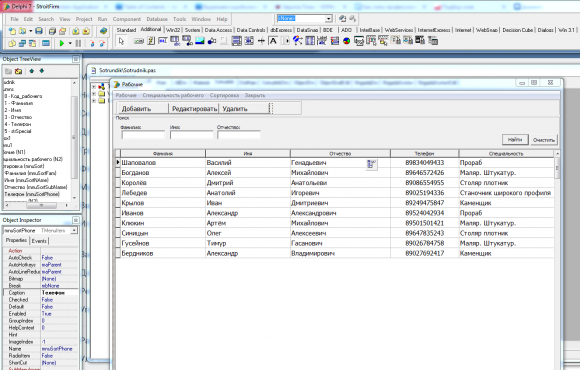580x370 pixels.
Task: Click the Pause icon in the toolbar
Action: pyautogui.click(x=78, y=43)
